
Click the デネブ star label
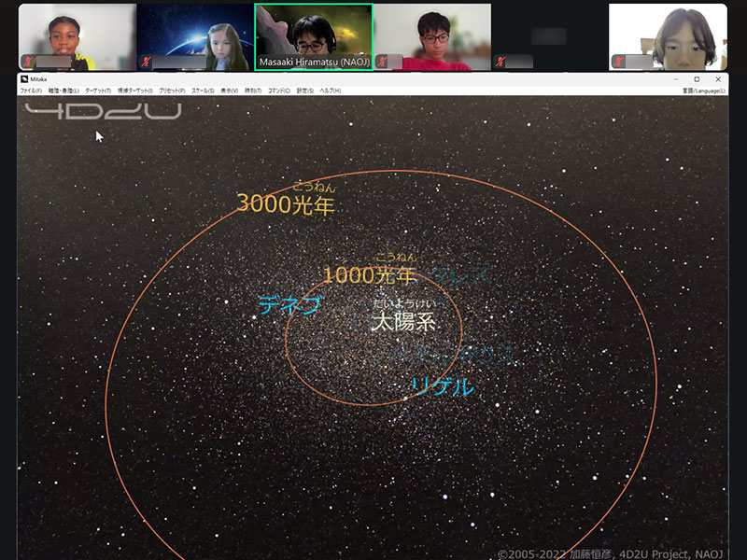tap(289, 306)
